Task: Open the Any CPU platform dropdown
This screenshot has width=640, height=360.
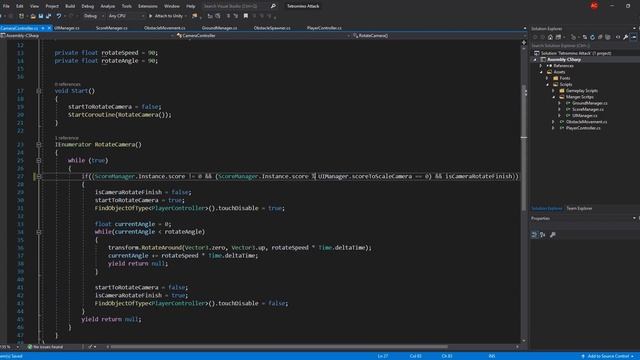Action: pyautogui.click(x=126, y=16)
